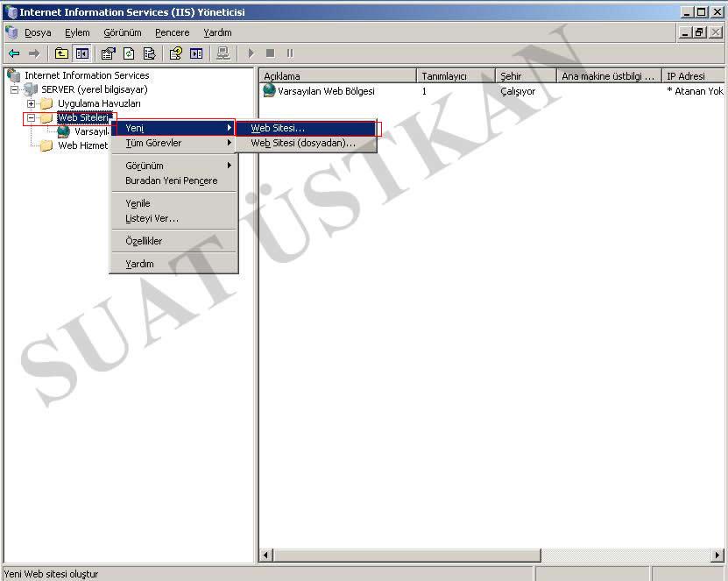The height and width of the screenshot is (581, 728).
Task: Select Özellikler in the context menu
Action: [173, 241]
